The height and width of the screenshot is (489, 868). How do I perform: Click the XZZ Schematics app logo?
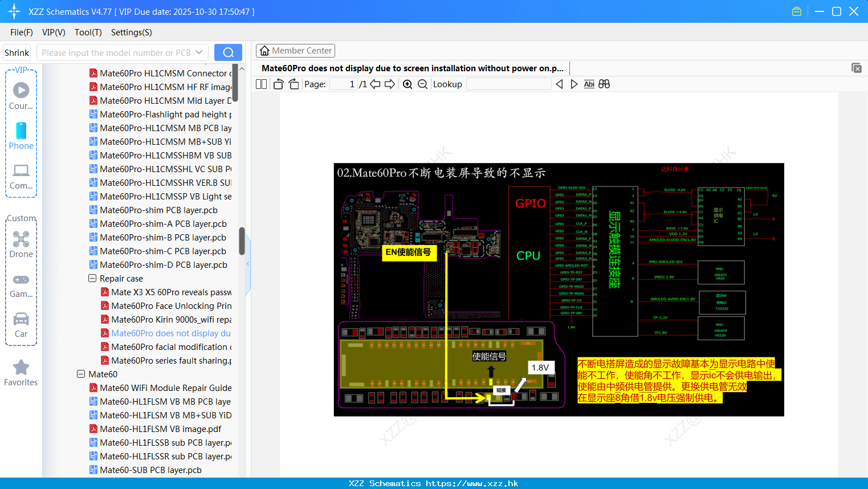(x=14, y=11)
